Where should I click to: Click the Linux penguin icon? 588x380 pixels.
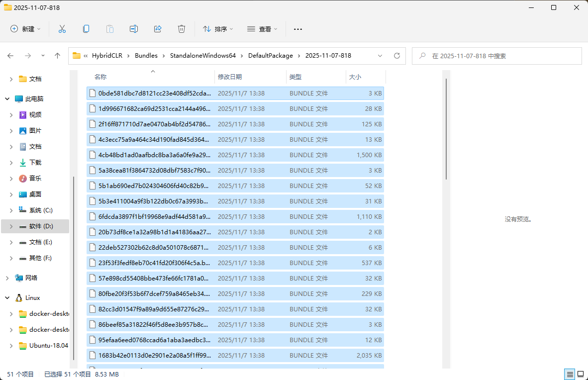pyautogui.click(x=19, y=298)
